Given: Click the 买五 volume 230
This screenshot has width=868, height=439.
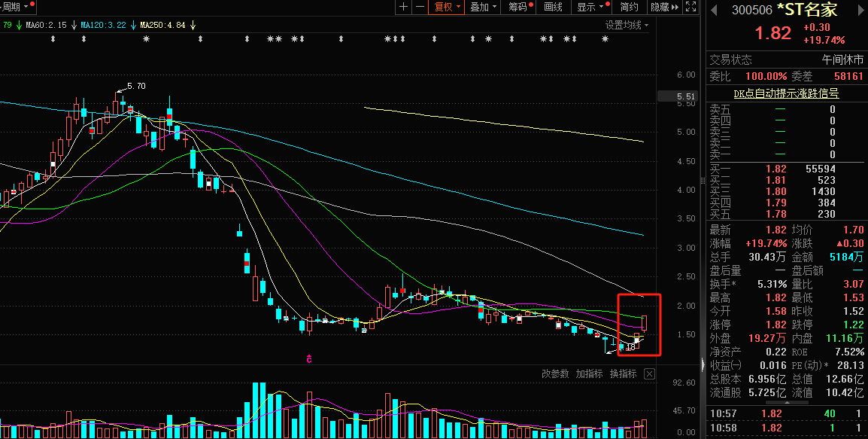Looking at the screenshot, I should point(827,214).
